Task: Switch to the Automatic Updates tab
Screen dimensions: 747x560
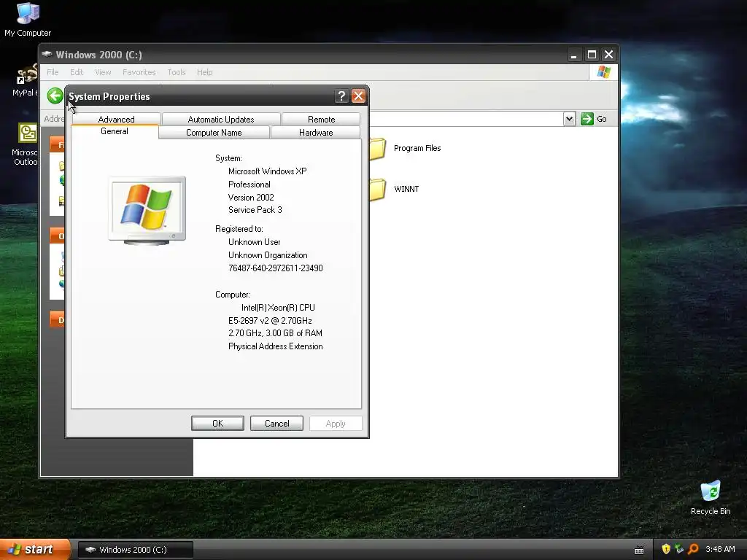Action: 221,119
